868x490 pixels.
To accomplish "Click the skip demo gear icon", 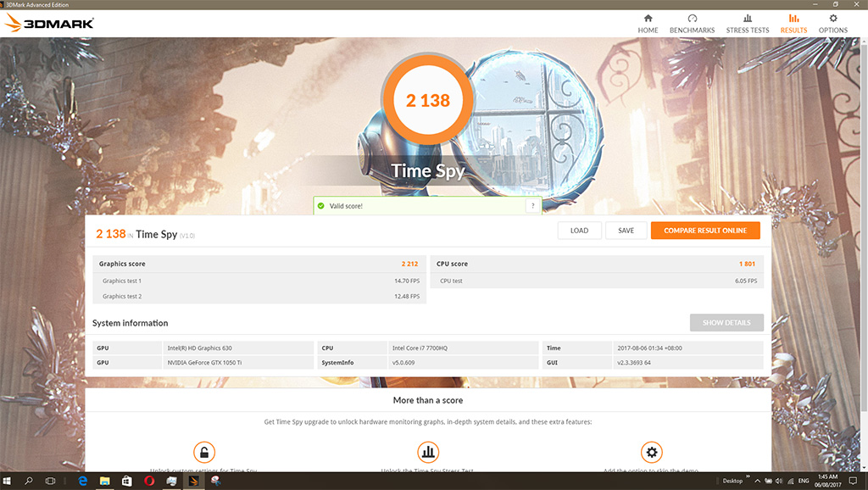I will point(652,453).
